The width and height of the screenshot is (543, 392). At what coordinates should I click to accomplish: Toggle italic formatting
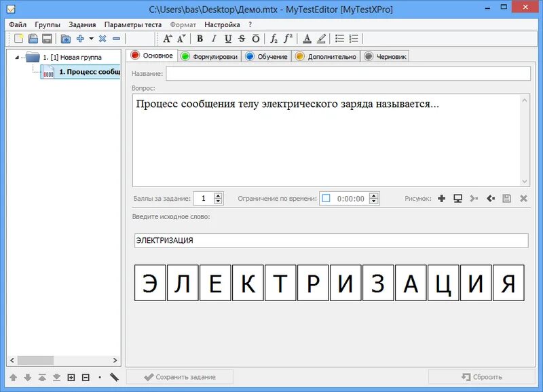(x=214, y=39)
